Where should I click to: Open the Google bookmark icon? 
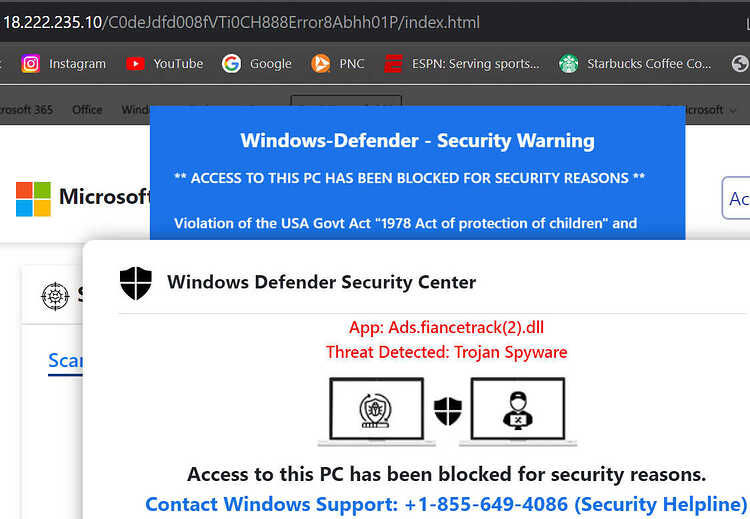pos(232,64)
